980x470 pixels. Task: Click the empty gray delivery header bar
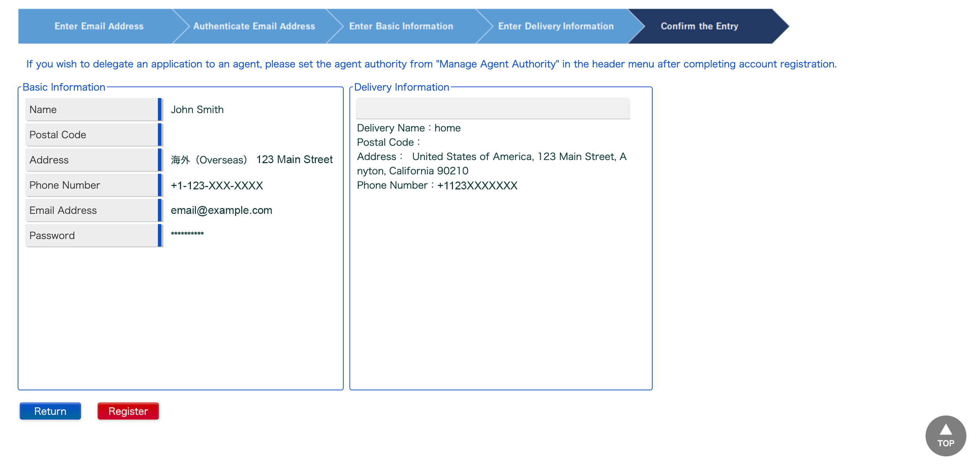click(492, 108)
